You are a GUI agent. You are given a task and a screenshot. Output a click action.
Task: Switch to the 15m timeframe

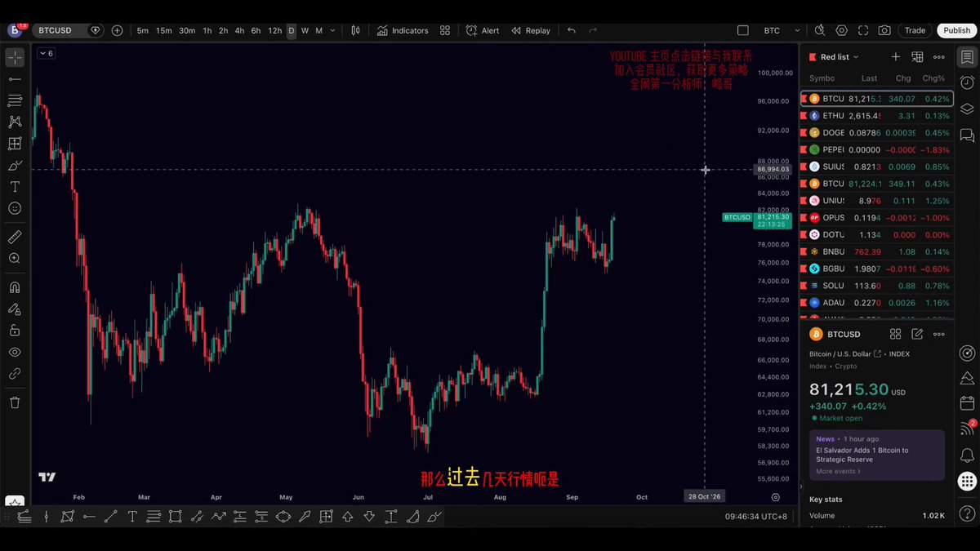pyautogui.click(x=164, y=30)
